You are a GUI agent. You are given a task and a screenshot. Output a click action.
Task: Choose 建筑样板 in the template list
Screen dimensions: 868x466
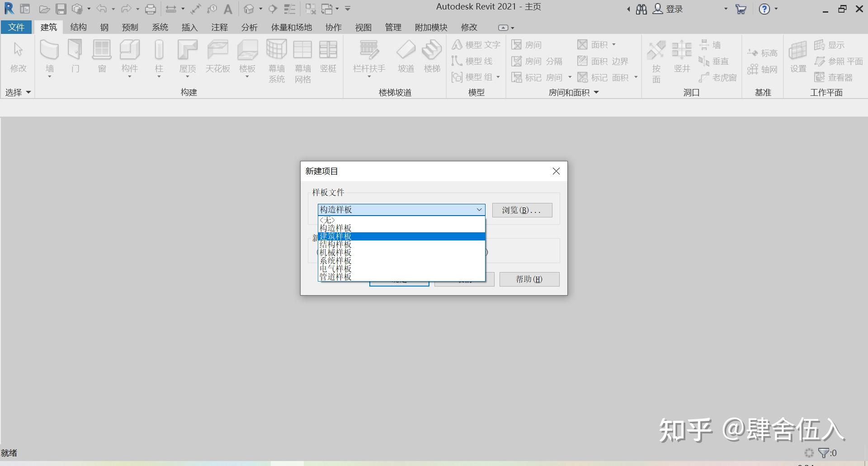[x=401, y=236]
